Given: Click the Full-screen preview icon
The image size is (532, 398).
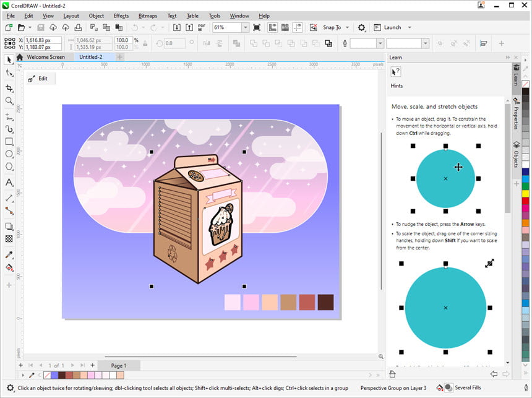Looking at the screenshot, I should (257, 27).
